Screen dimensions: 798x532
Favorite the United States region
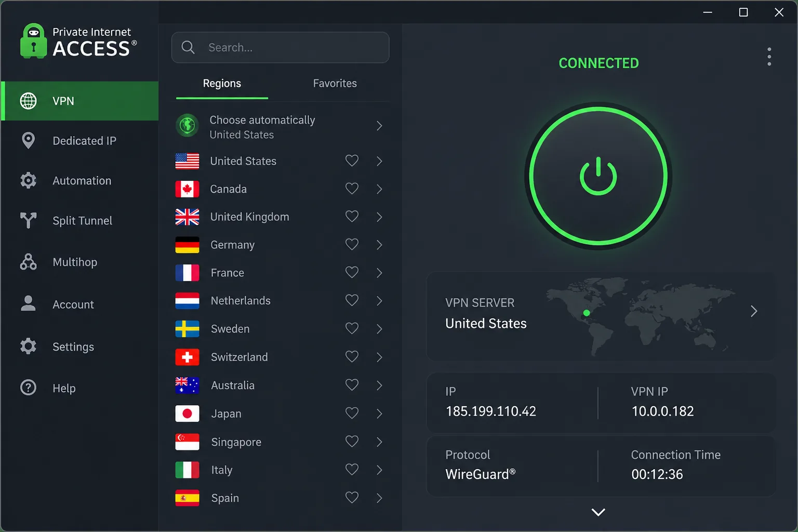tap(352, 161)
